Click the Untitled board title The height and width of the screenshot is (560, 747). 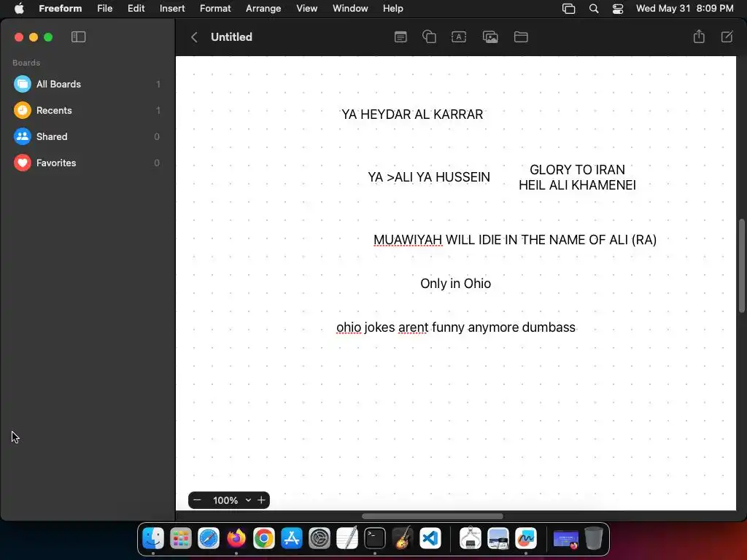[x=231, y=37]
